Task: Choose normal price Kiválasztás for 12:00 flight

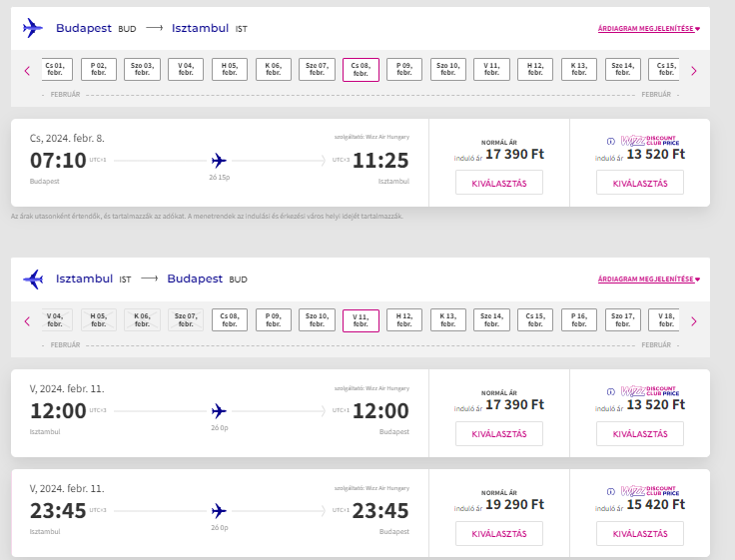Action: click(x=498, y=433)
